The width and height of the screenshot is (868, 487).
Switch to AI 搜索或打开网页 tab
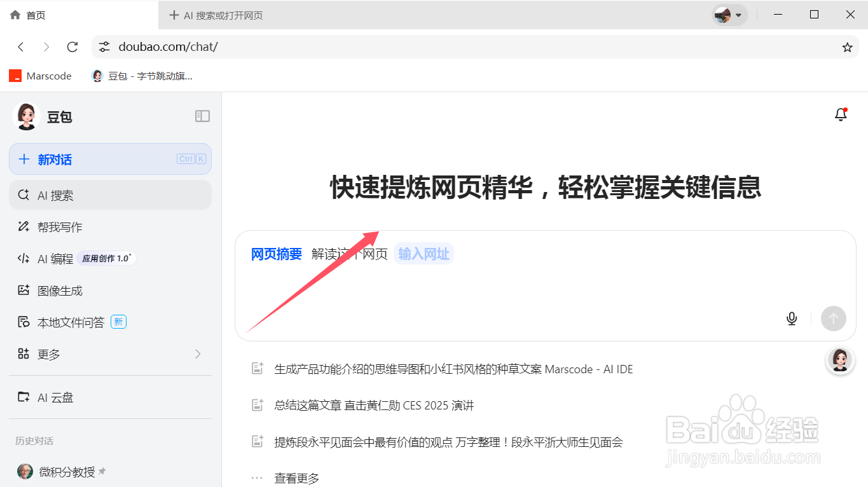216,15
